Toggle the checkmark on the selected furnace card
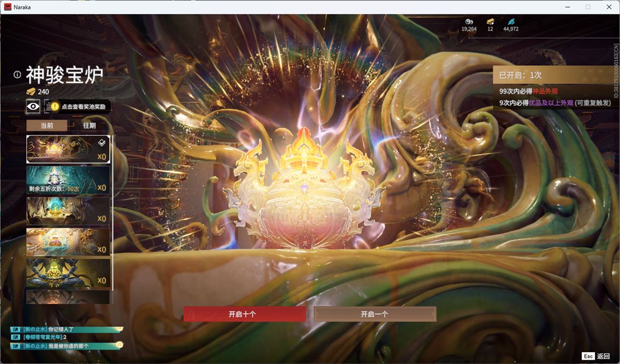Screen dimensions: 620x364 pos(102,142)
